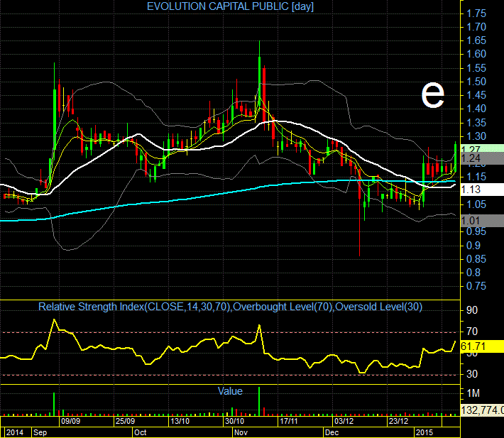Click the 30/10 date marker
This screenshot has height=438, width=504.
click(x=234, y=421)
